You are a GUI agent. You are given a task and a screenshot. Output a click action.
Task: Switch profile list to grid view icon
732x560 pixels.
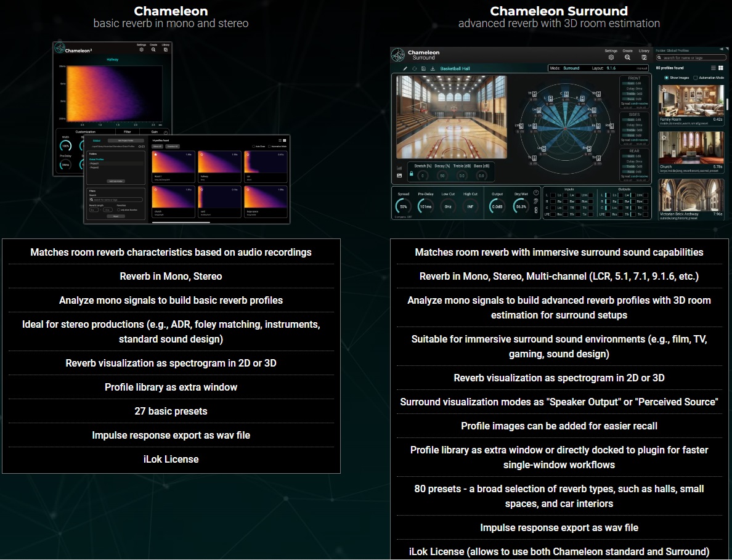(x=721, y=68)
